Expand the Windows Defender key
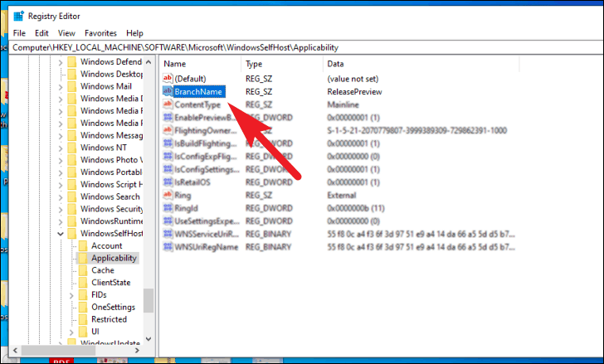This screenshot has width=604, height=364. pyautogui.click(x=61, y=62)
